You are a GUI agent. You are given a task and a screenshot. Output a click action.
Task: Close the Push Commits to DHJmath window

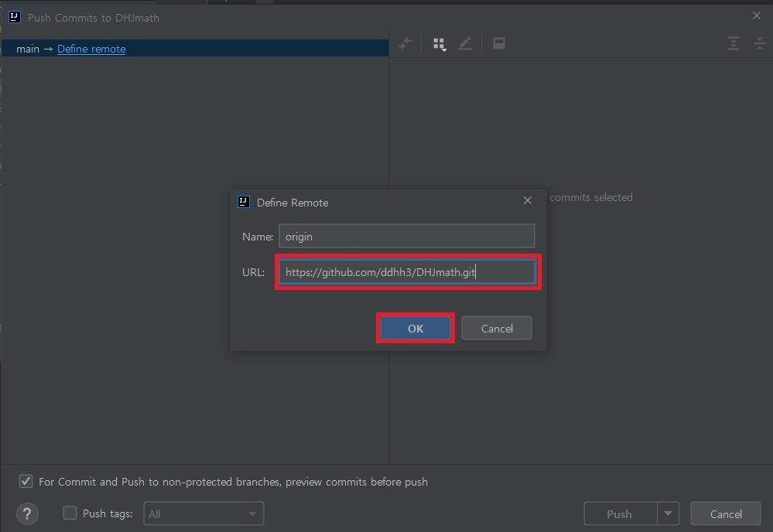click(757, 15)
